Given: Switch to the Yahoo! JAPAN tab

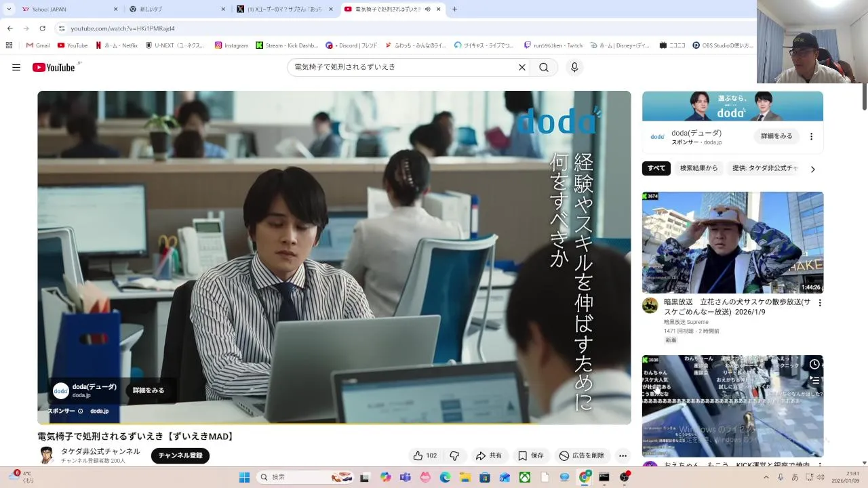Looking at the screenshot, I should [x=68, y=9].
